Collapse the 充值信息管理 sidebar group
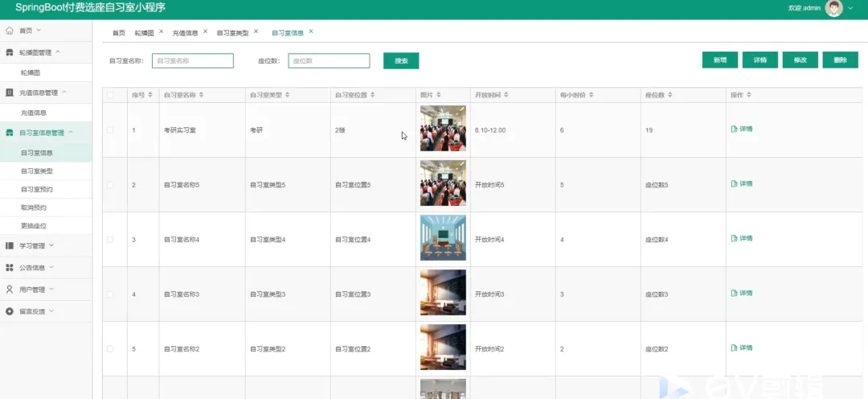Screen dimensions: 868x399 64,92
